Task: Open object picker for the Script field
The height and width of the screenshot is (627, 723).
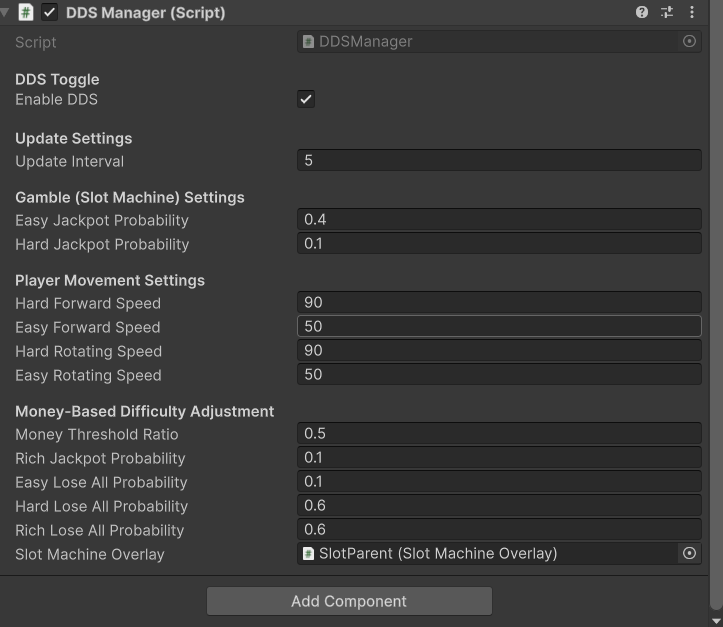Action: [689, 42]
